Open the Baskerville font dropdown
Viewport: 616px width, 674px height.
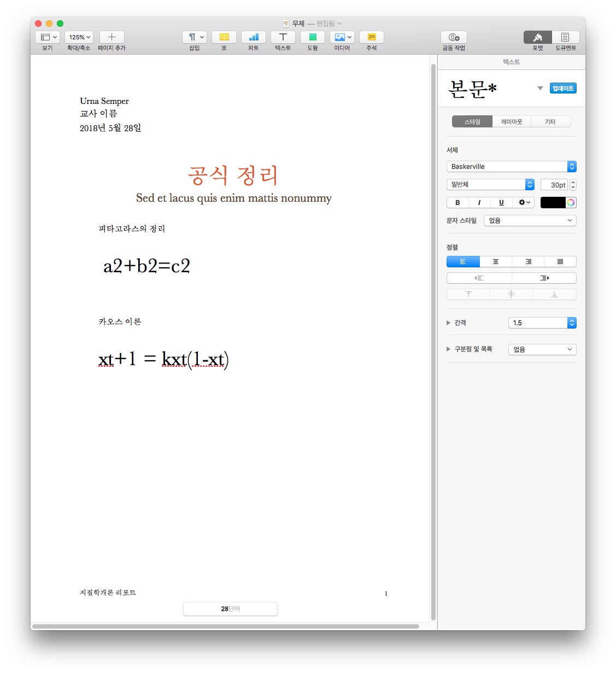coord(512,167)
